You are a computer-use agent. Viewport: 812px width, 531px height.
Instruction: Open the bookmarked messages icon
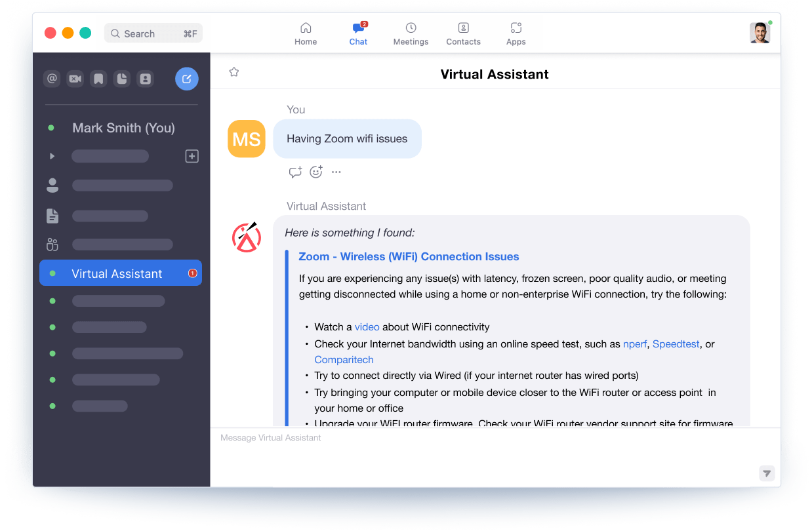(98, 79)
